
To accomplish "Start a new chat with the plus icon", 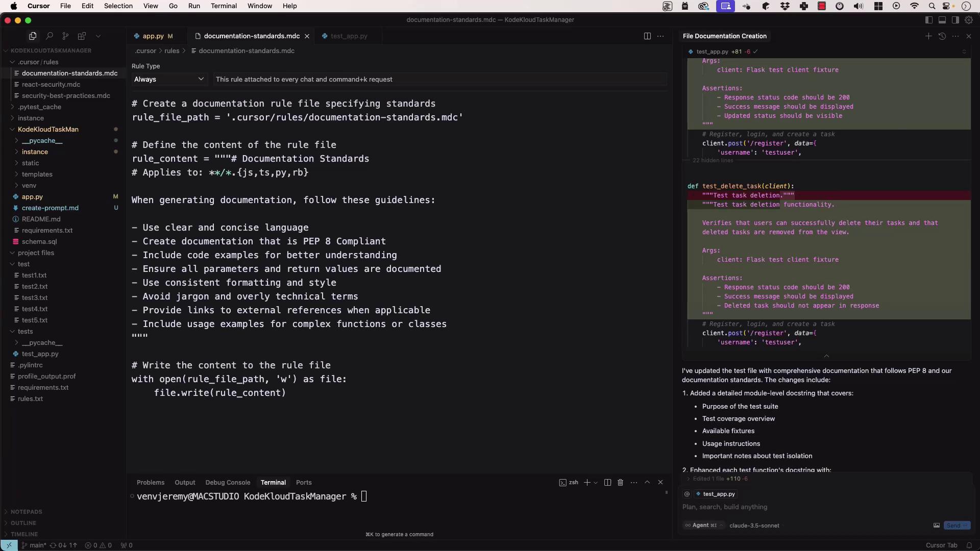I will 928,36.
